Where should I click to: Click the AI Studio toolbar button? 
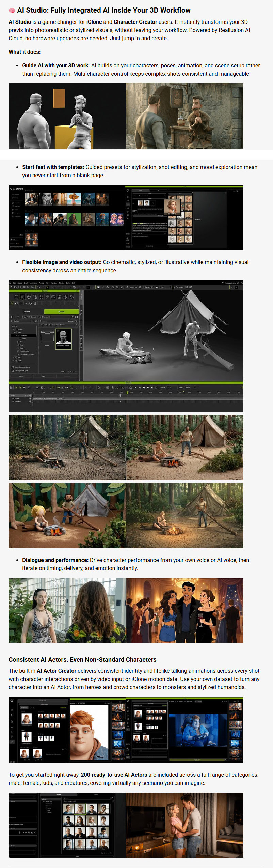179,287
